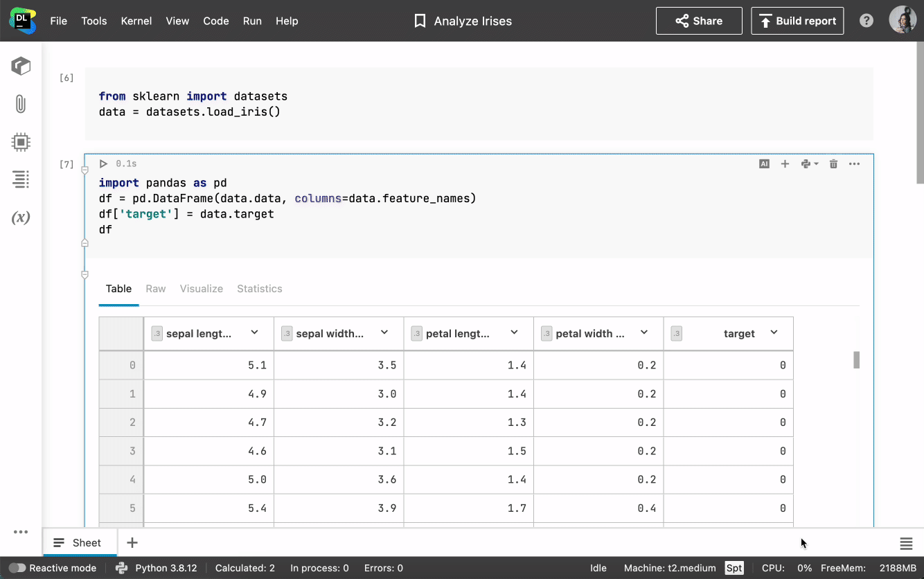
Task: Add a new sheet with plus button
Action: 132,543
